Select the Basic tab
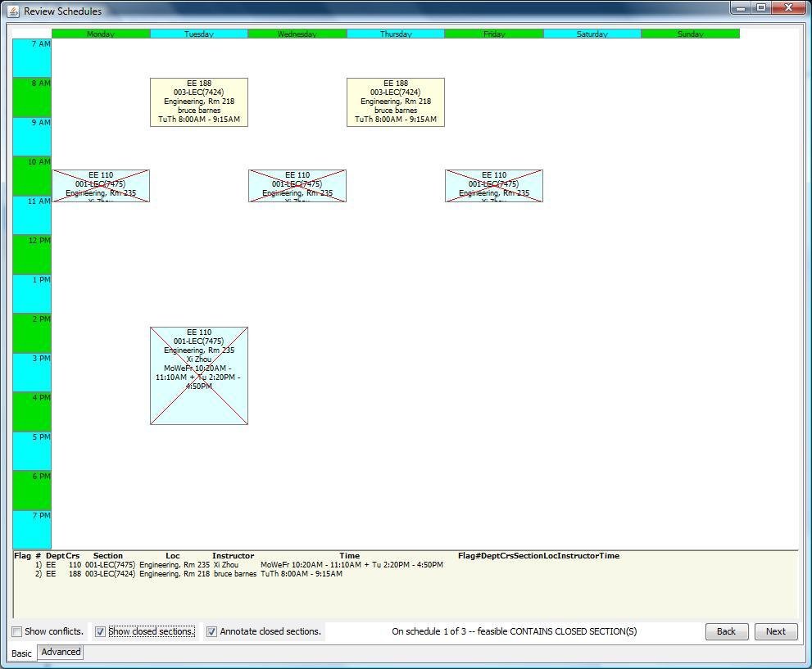This screenshot has height=669, width=812. click(21, 653)
